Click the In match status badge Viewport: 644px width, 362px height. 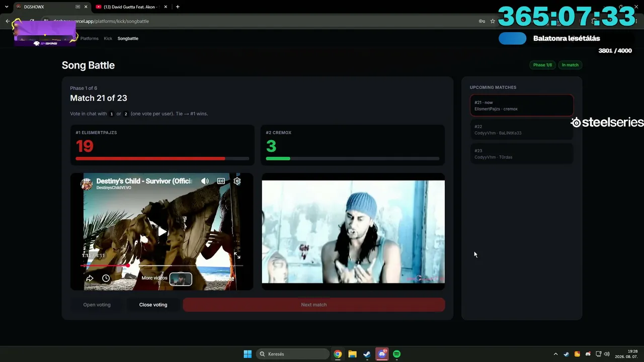pyautogui.click(x=570, y=65)
